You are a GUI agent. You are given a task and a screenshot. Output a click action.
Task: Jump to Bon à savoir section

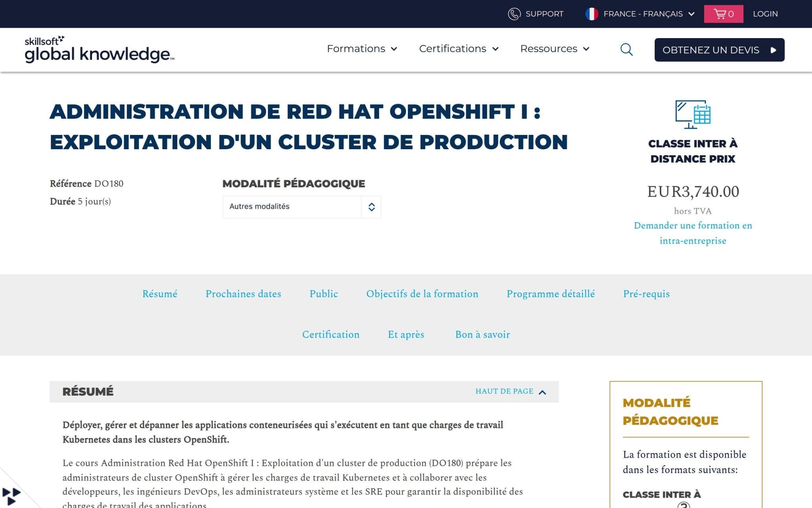(x=483, y=335)
